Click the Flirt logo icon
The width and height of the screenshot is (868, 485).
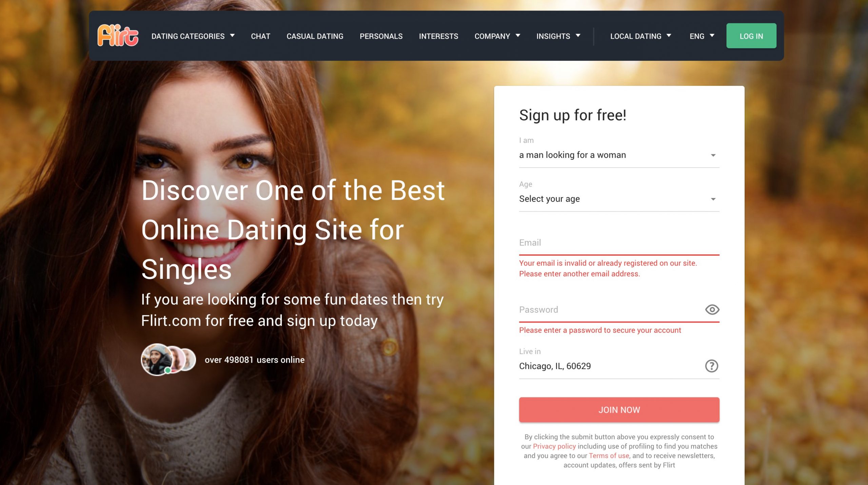(118, 35)
